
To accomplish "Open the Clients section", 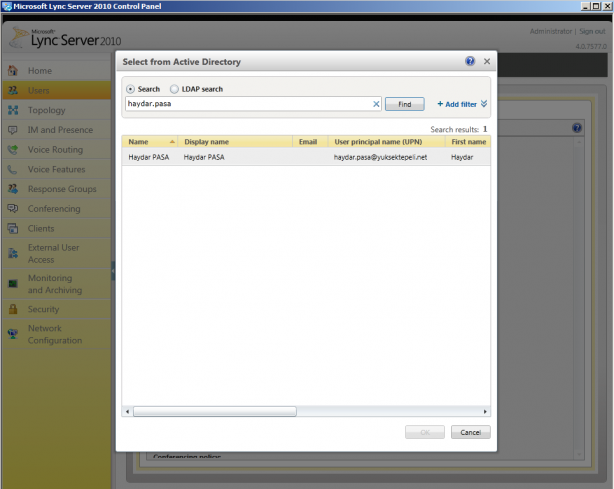I will click(x=56, y=229).
